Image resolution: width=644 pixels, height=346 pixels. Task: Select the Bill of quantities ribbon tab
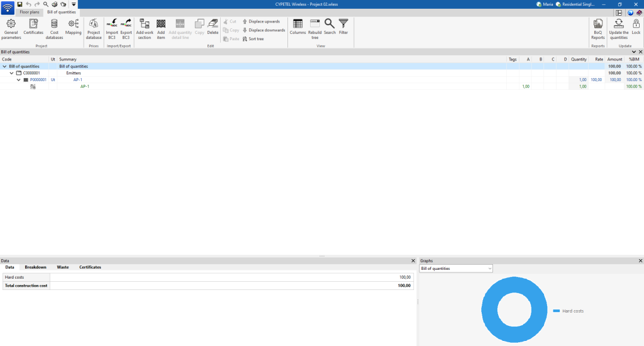click(x=61, y=13)
